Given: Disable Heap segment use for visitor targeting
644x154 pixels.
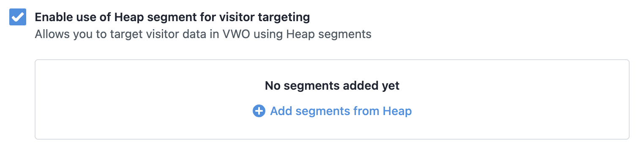Looking at the screenshot, I should click(18, 17).
